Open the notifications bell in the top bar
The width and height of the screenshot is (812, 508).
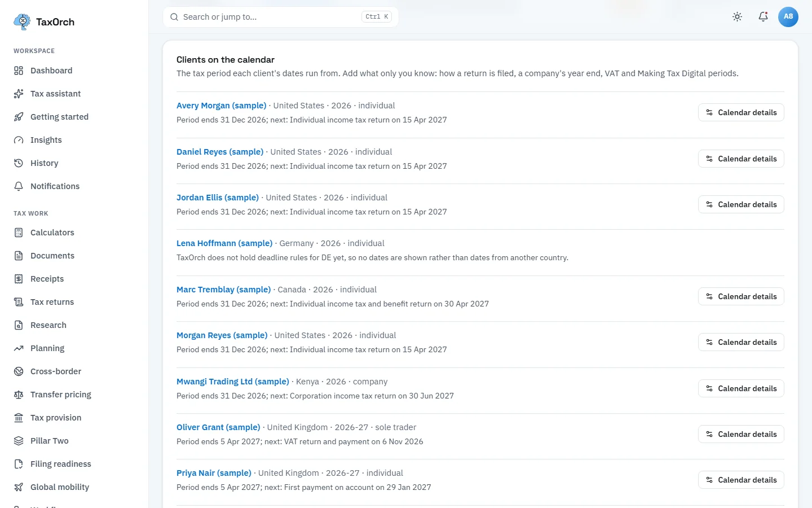(x=763, y=17)
